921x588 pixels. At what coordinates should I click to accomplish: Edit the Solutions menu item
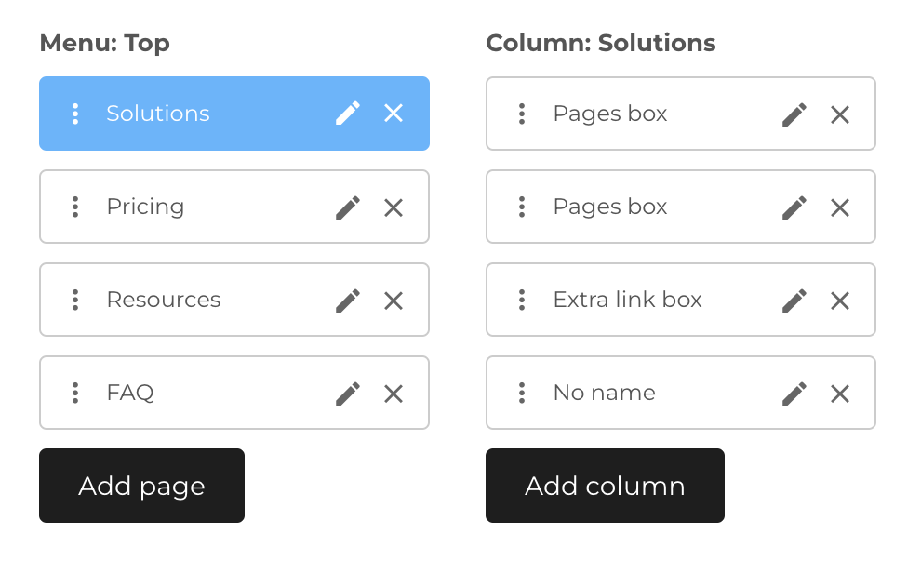coord(347,113)
